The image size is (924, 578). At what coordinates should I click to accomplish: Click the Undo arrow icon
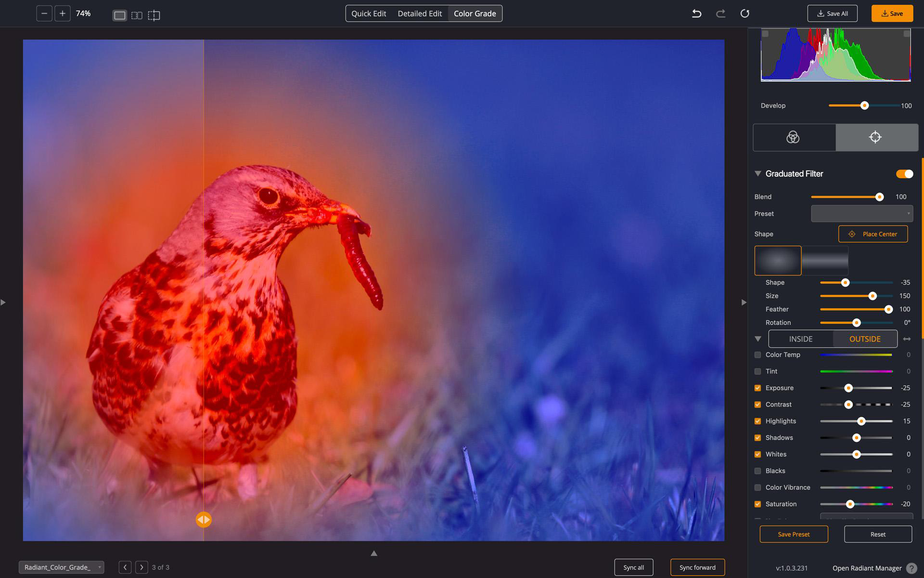tap(696, 13)
